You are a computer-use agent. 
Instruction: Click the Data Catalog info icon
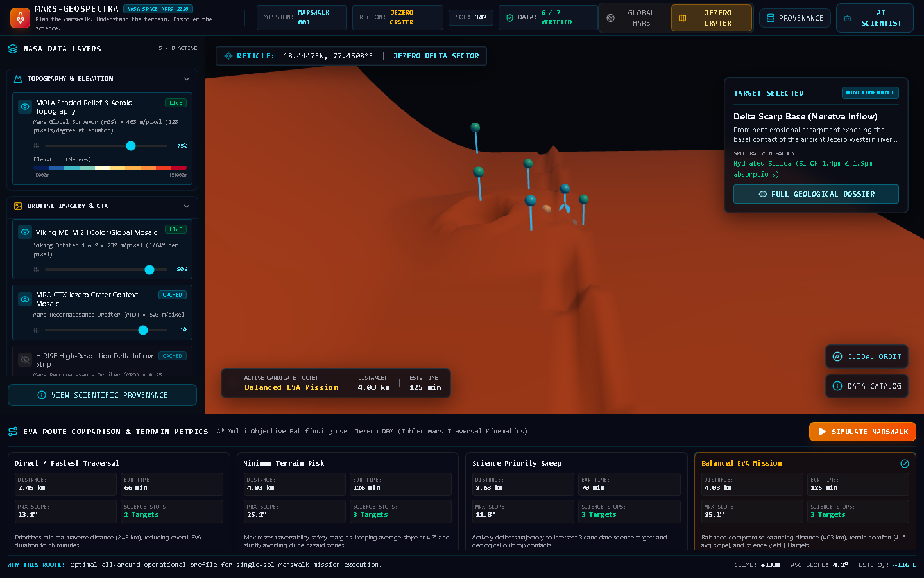pyautogui.click(x=837, y=386)
